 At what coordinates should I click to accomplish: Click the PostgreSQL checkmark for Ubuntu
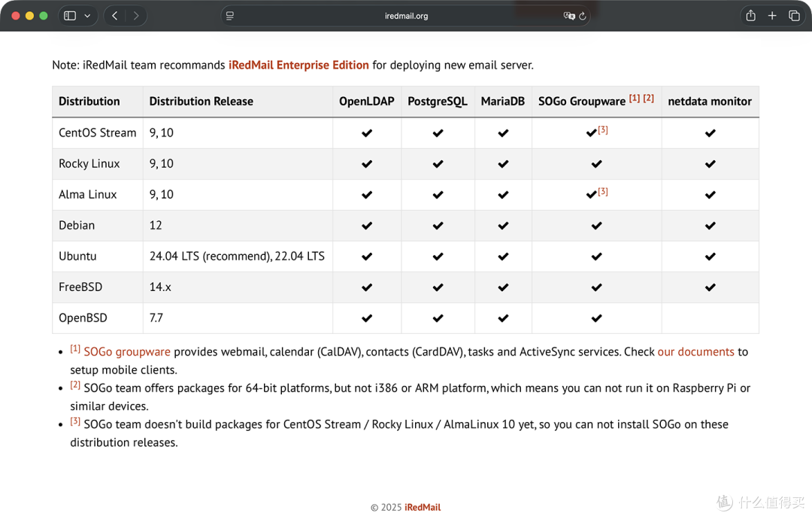[438, 256]
